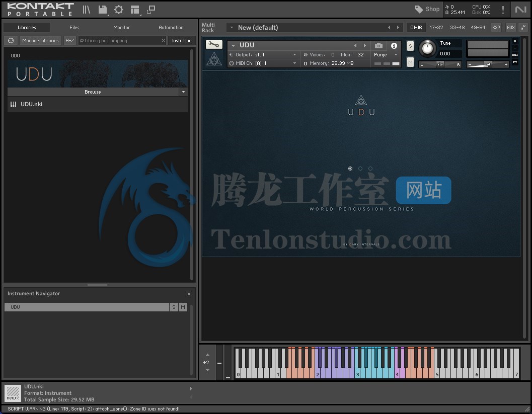Image resolution: width=532 pixels, height=414 pixels.
Task: Click the Tune knob
Action: (427, 48)
